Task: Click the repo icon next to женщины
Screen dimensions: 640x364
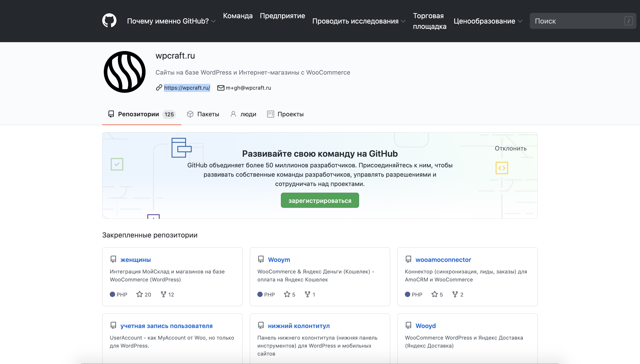Action: 113,259
